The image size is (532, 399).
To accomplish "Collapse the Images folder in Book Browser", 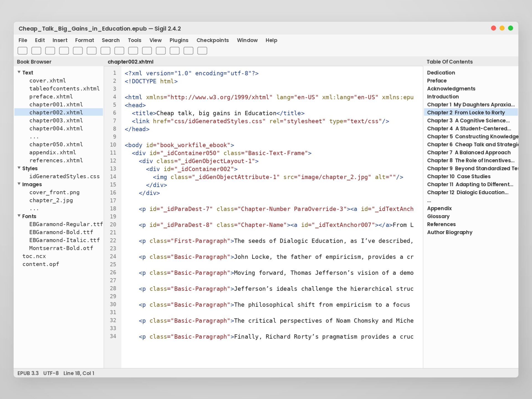I will [19, 184].
